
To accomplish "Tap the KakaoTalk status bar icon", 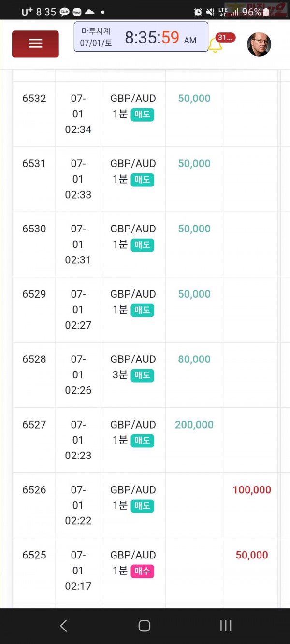I will [64, 12].
